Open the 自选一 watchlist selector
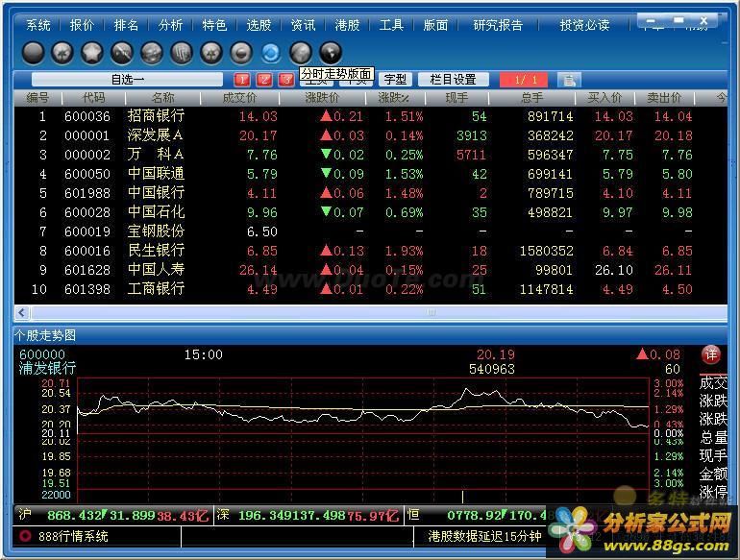 128,80
